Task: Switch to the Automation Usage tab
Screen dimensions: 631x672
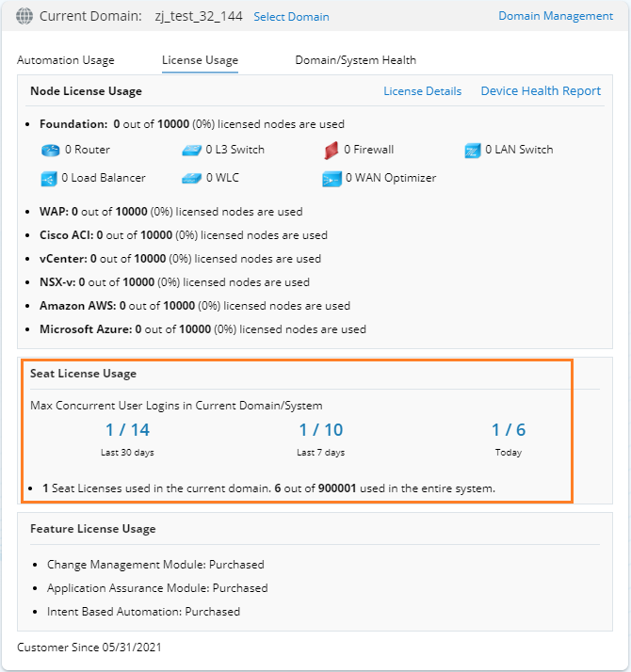Action: click(66, 60)
